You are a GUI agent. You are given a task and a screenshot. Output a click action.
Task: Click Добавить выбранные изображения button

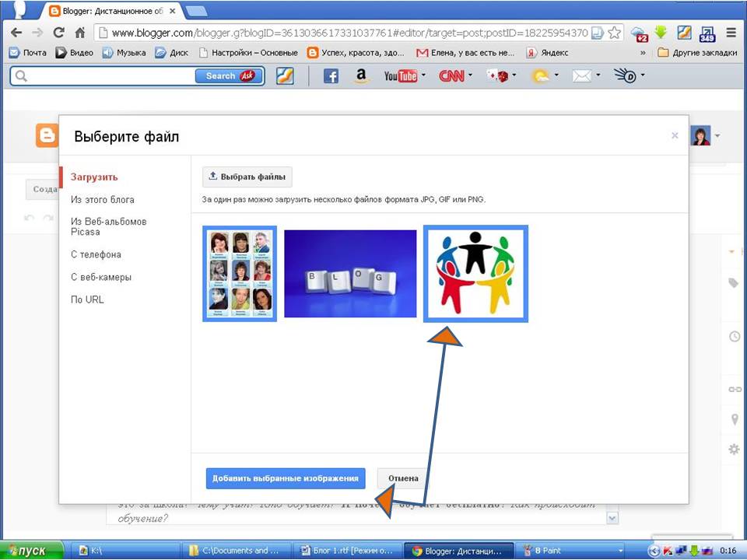pos(286,478)
